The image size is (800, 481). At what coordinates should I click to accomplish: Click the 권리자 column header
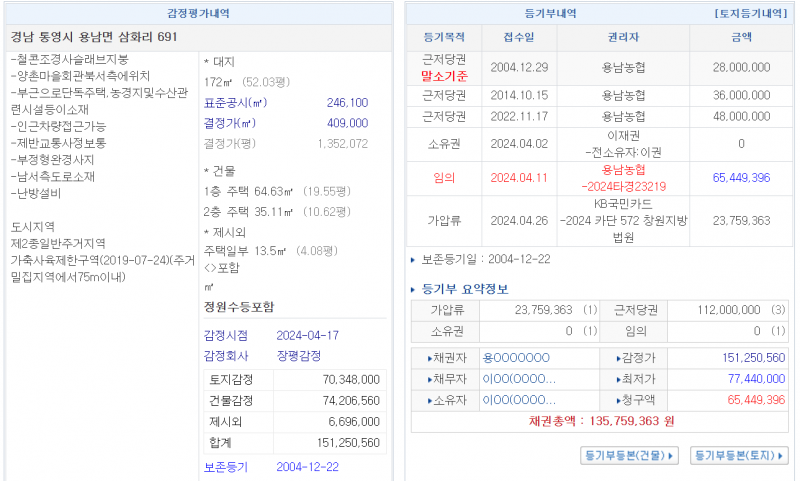point(623,37)
